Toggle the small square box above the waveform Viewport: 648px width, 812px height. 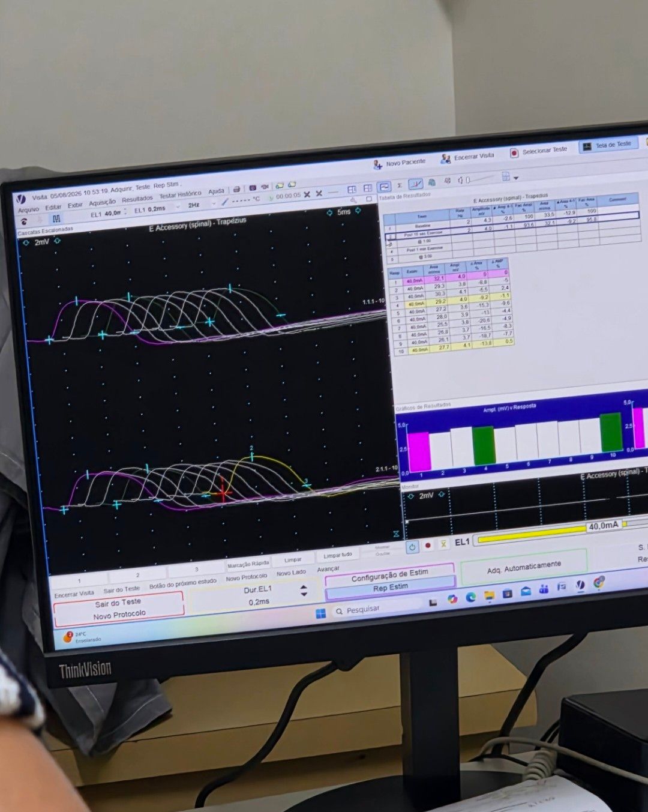pyautogui.click(x=369, y=199)
